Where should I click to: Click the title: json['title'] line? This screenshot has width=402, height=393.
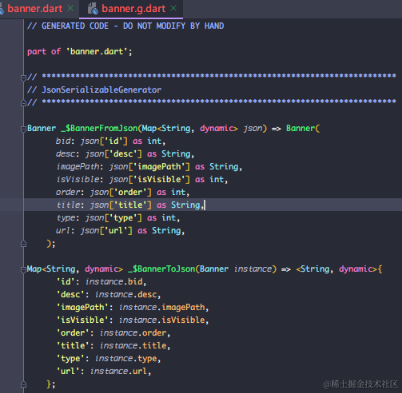[130, 205]
